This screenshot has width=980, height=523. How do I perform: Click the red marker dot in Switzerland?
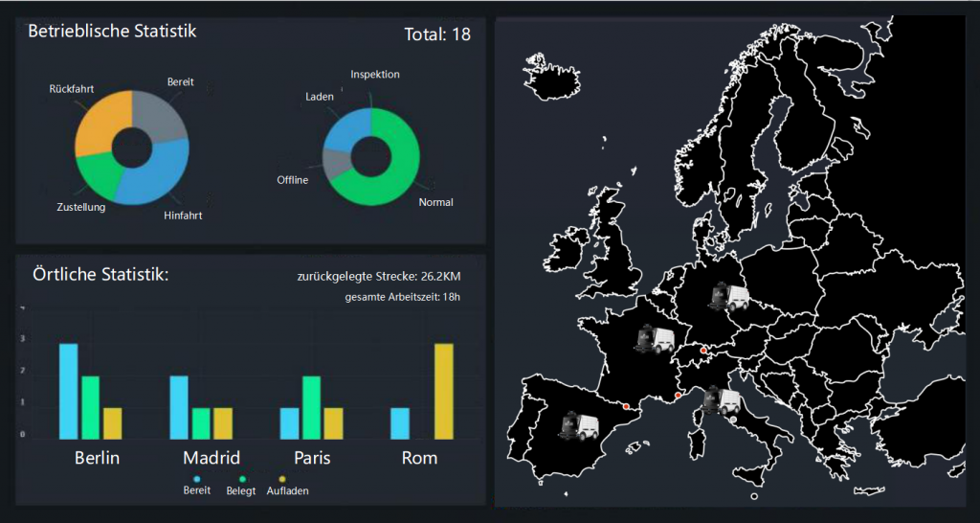pos(703,352)
